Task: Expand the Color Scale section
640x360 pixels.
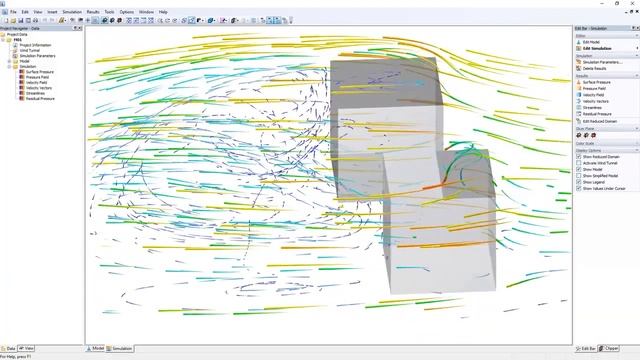Action: (637, 144)
